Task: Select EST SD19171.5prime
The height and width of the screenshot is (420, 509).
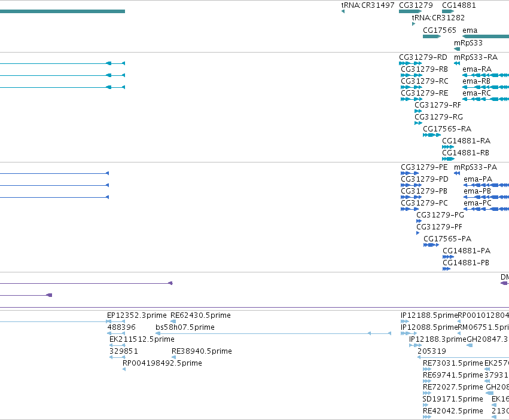Action: [x=453, y=399]
